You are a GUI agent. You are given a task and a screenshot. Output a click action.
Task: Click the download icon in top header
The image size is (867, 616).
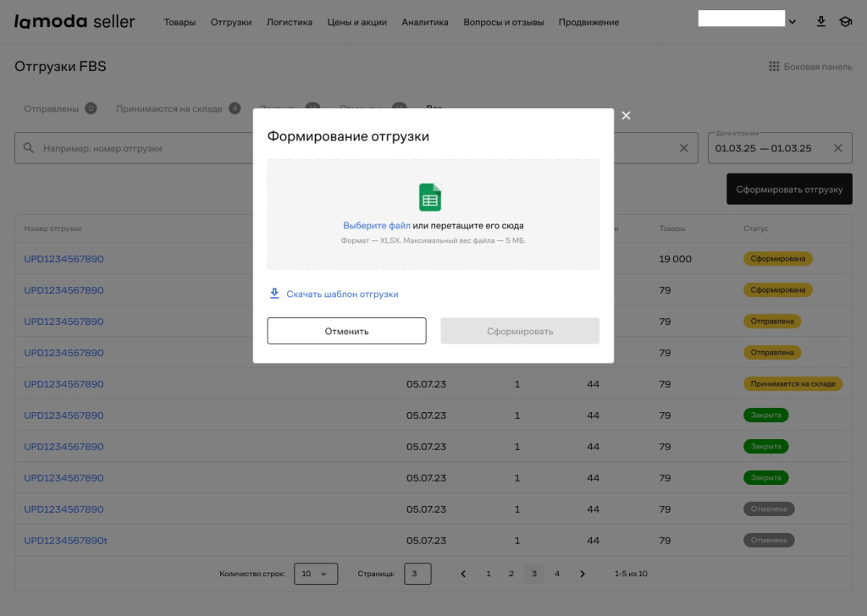(x=820, y=22)
